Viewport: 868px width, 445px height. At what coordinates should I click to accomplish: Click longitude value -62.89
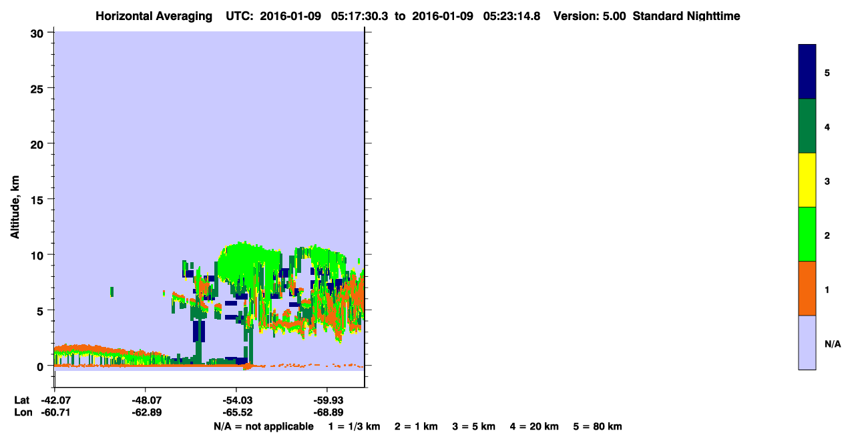point(146,412)
